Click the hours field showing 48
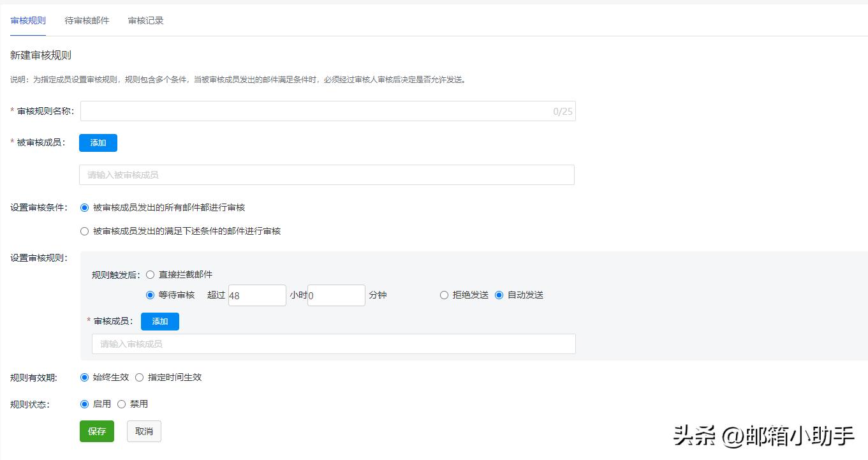This screenshot has width=868, height=460. (x=257, y=295)
